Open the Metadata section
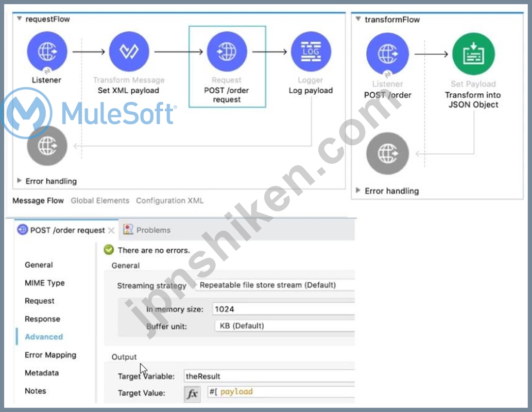The image size is (532, 412). coord(42,373)
